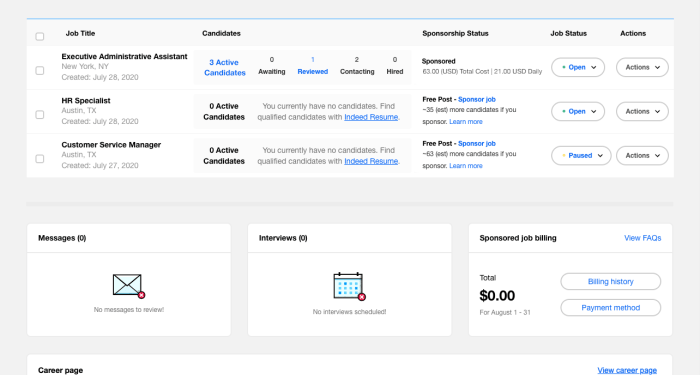
Task: Click the Sponsored job billing heading
Action: tap(518, 238)
